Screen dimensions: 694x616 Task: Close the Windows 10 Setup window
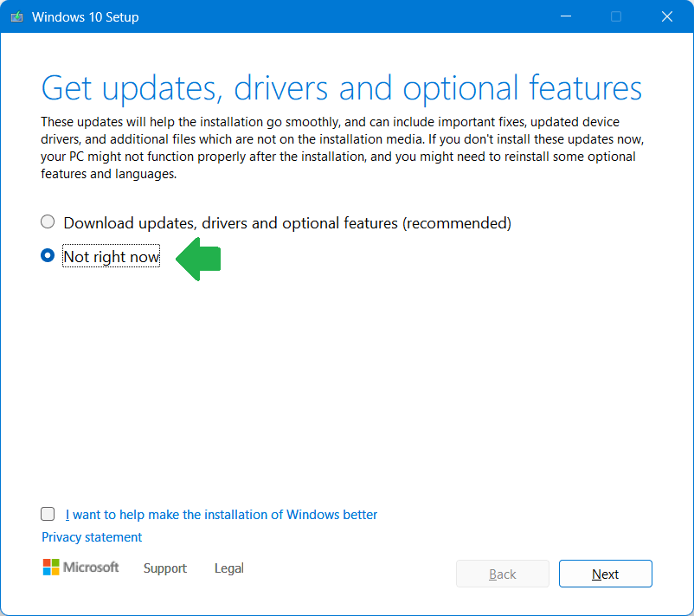coord(666,16)
